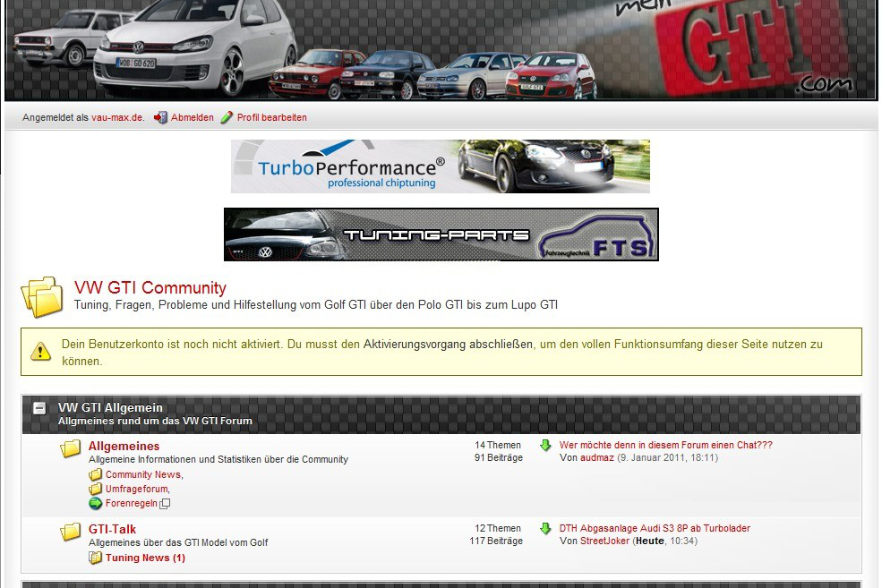Click the TurboPerformance chiptuning banner
Image resolution: width=882 pixels, height=588 pixels.
pos(440,166)
